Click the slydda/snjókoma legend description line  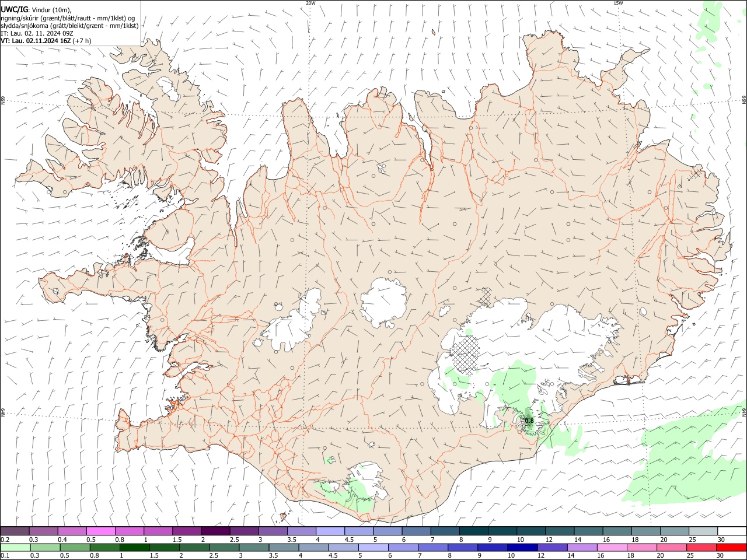(69, 26)
